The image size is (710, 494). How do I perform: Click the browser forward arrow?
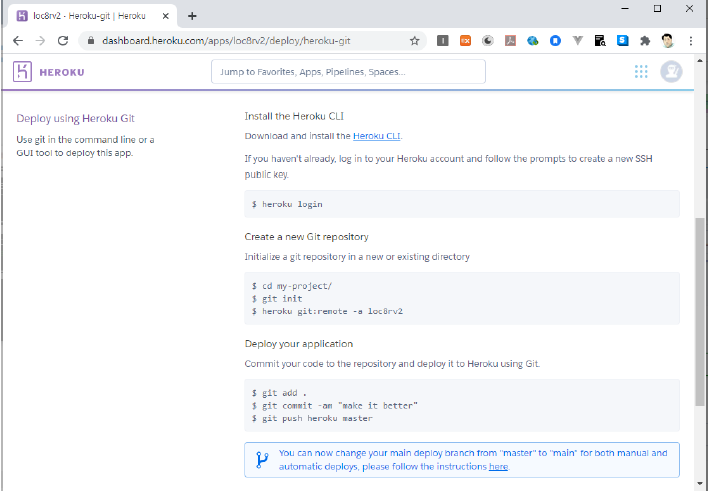40,41
